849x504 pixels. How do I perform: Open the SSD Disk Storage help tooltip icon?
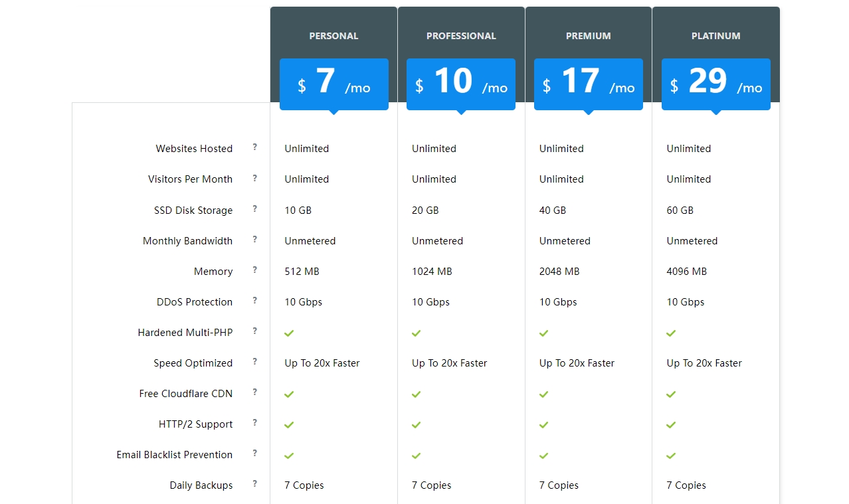click(254, 209)
